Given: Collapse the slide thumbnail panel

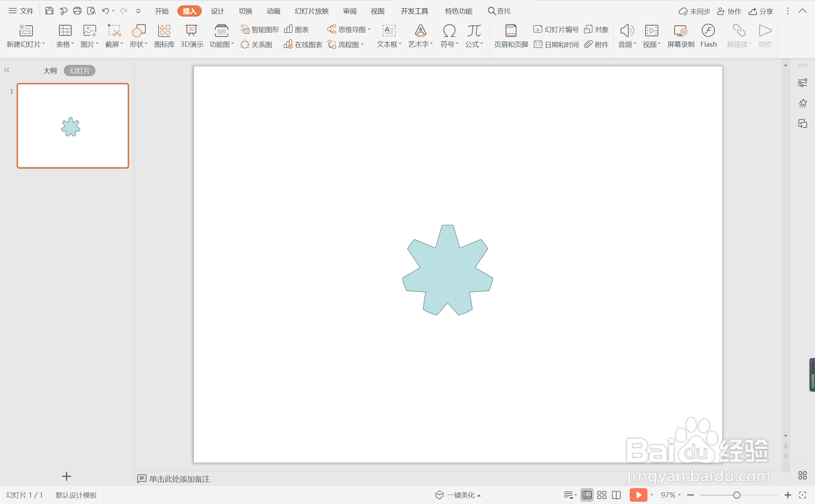Looking at the screenshot, I should point(6,70).
